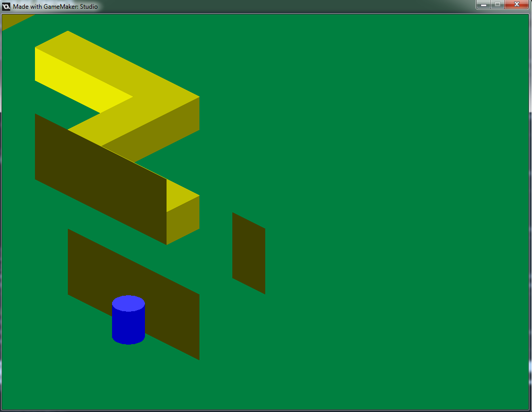Select the small isolated dark brown panel
532x412 pixels.
pos(249,253)
